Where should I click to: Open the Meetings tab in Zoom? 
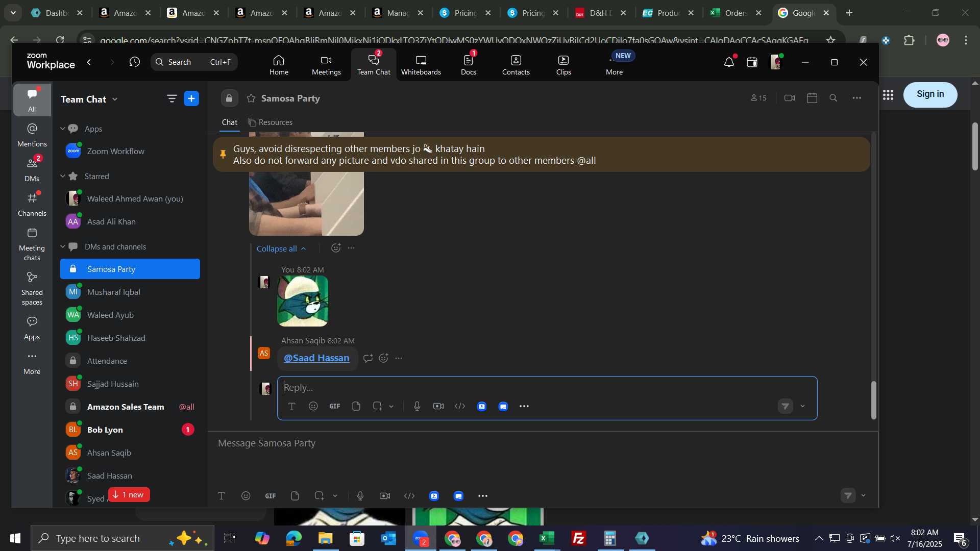326,65
